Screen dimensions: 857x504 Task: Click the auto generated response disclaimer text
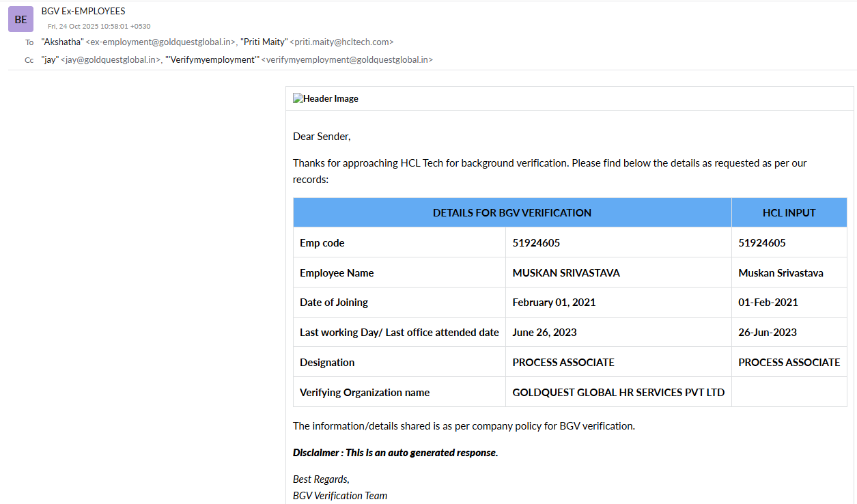tap(395, 453)
